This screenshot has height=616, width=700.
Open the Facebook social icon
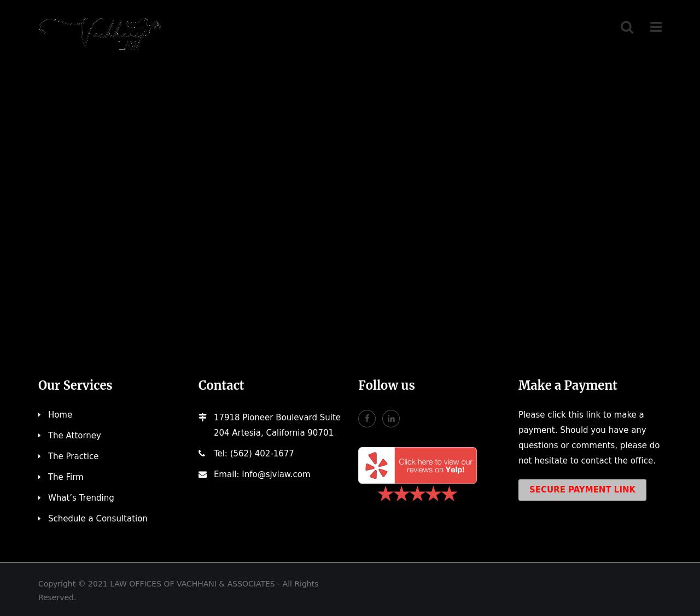pyautogui.click(x=367, y=419)
